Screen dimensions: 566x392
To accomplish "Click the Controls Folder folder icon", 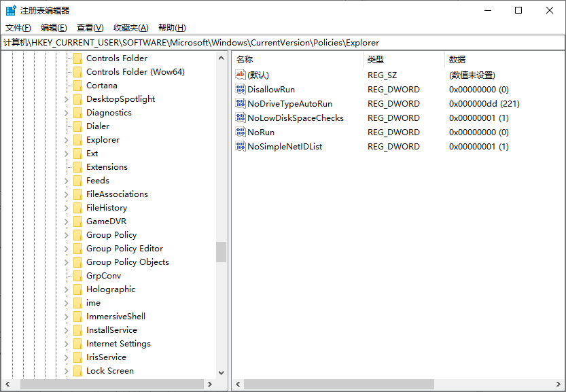I will click(x=77, y=58).
